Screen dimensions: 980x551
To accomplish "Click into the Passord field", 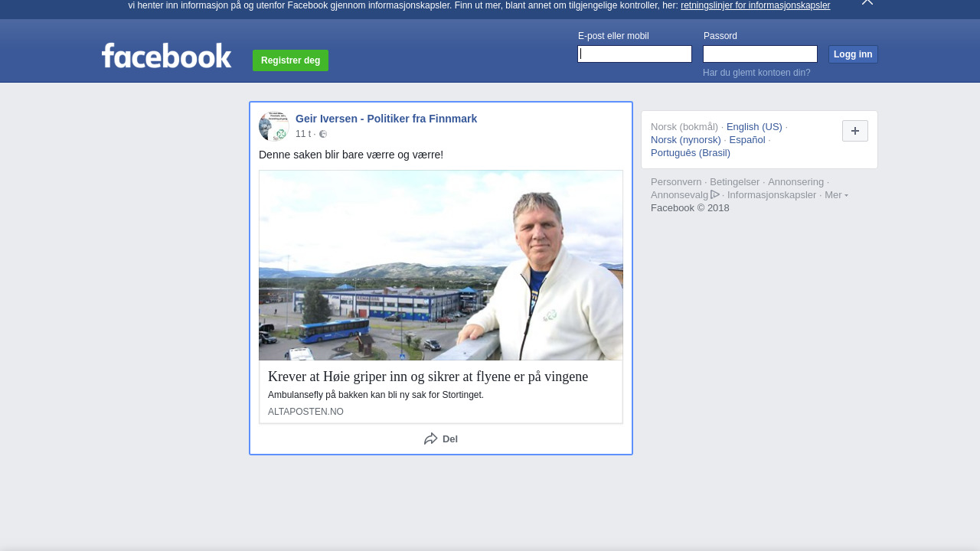I will pyautogui.click(x=759, y=54).
